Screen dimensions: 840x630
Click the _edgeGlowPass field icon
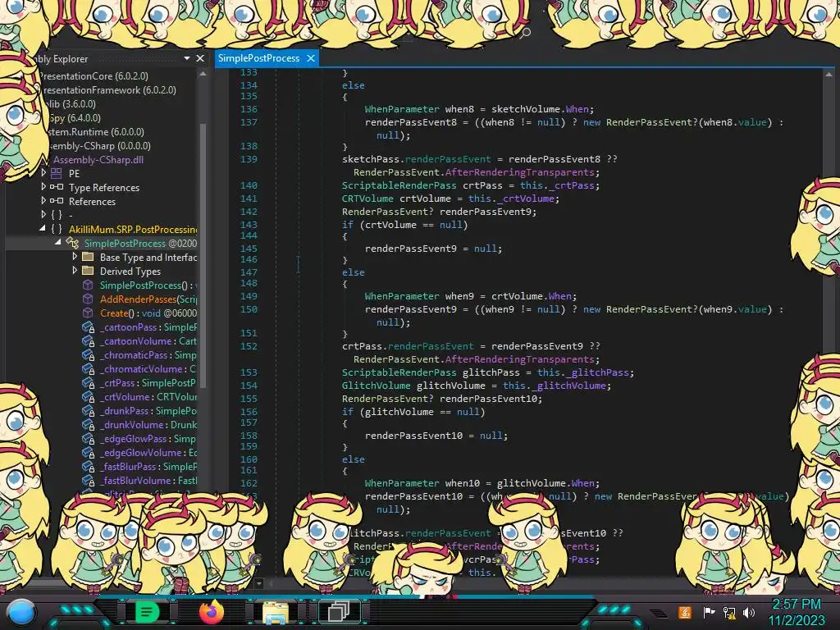(x=88, y=438)
